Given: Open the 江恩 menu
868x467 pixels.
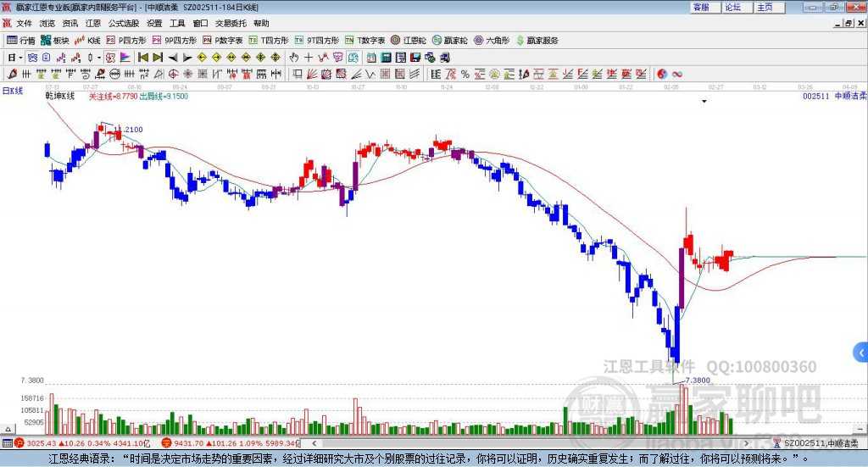Looking at the screenshot, I should [x=92, y=24].
